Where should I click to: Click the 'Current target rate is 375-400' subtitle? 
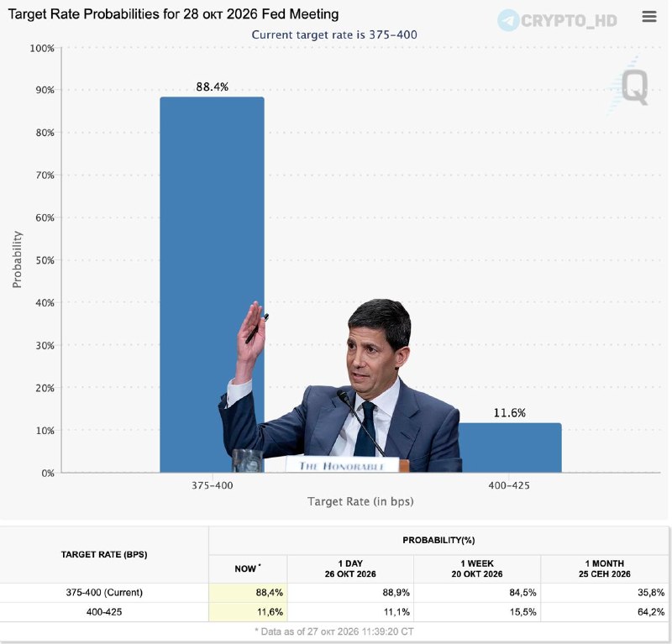click(x=334, y=34)
